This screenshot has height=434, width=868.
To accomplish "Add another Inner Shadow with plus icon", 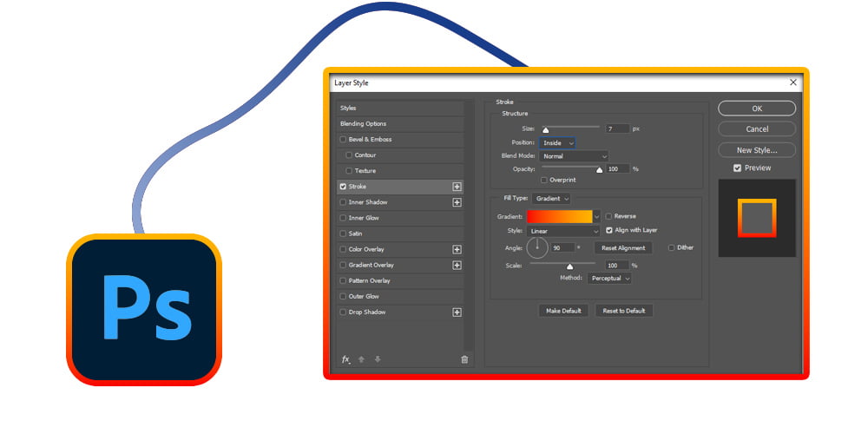I will pos(457,202).
